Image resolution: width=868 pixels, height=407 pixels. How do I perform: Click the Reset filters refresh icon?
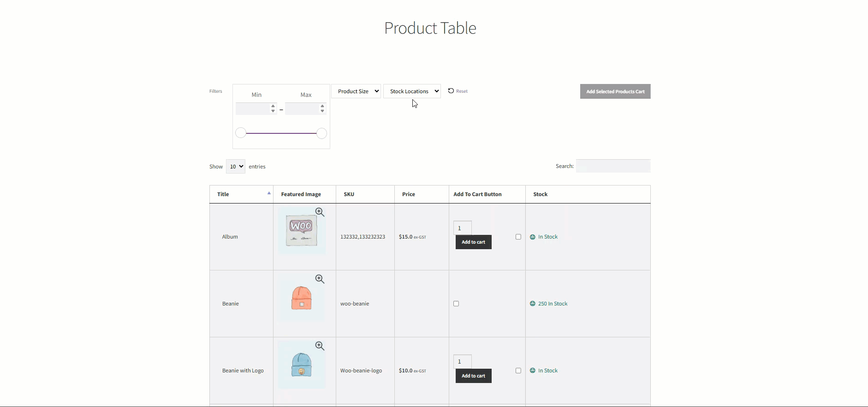451,91
